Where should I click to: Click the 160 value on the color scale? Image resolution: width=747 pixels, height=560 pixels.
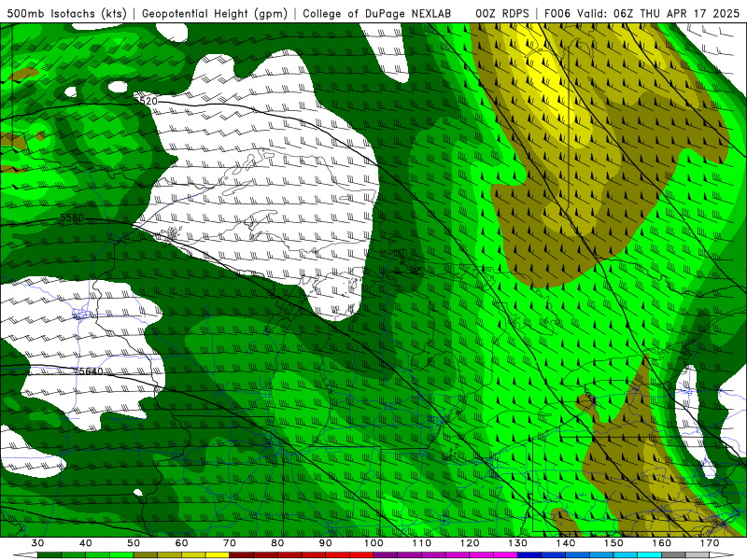662,543
